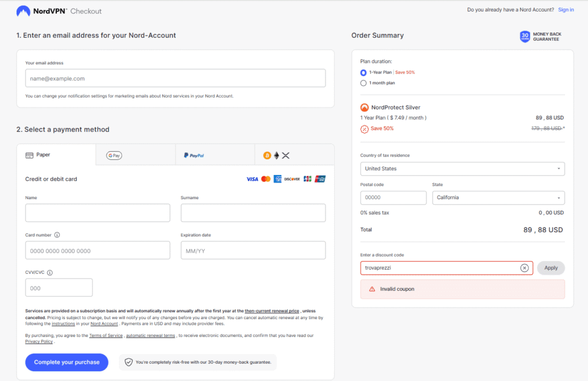Switch to the Google Pay payment tab
Screen dimensions: 588x381
click(x=136, y=155)
